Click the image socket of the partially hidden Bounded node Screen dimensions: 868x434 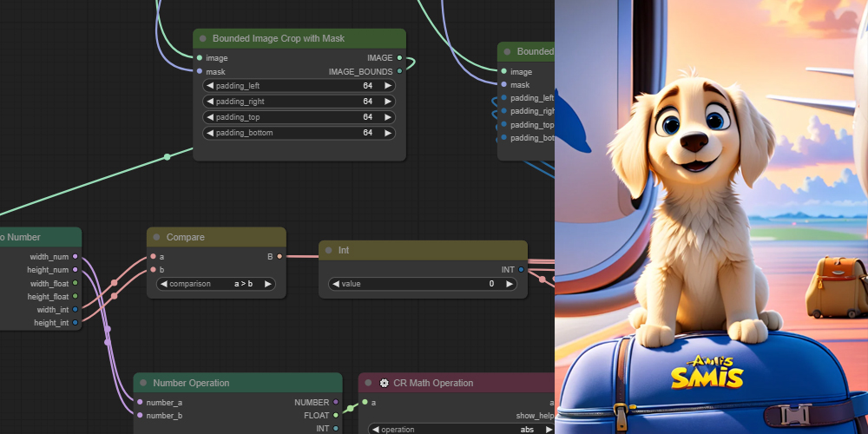point(503,71)
